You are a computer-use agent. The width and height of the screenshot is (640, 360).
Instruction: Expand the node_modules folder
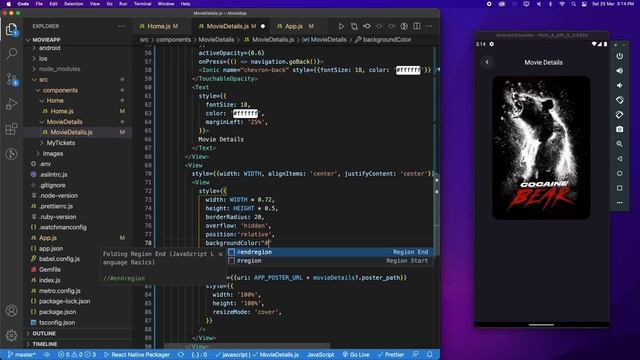pyautogui.click(x=59, y=69)
